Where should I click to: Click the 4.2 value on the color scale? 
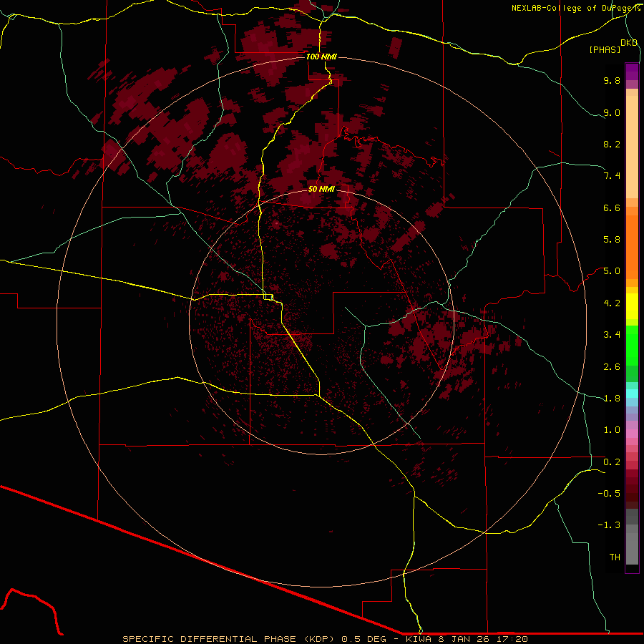pyautogui.click(x=612, y=303)
